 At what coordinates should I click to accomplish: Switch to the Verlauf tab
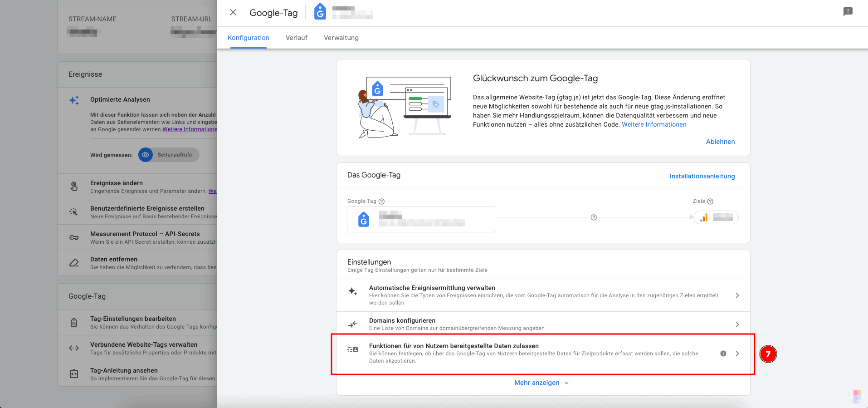tap(296, 38)
